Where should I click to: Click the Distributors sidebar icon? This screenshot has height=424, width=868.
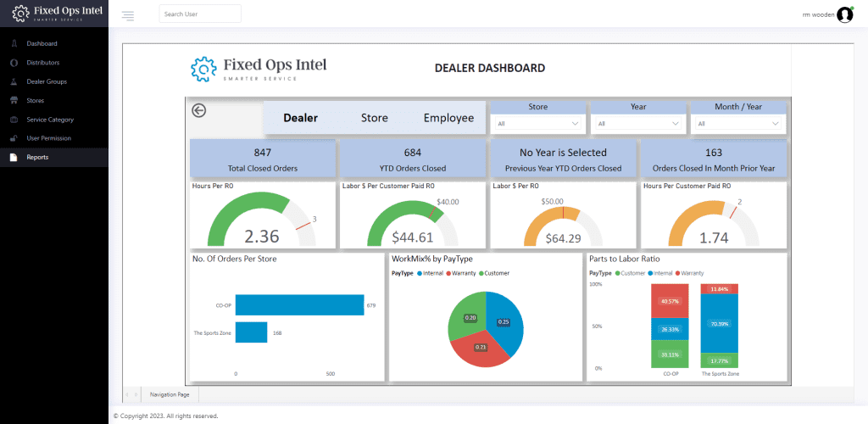click(14, 63)
